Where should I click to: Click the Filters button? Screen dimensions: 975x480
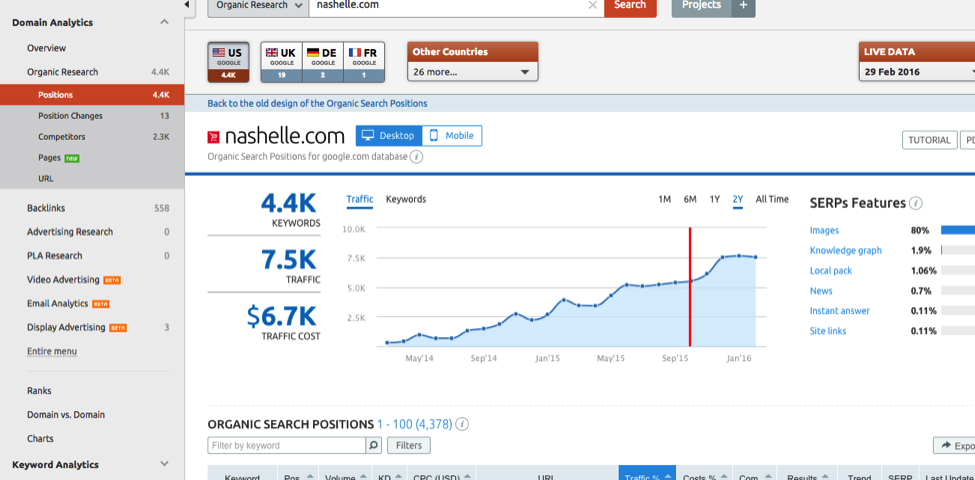click(409, 445)
